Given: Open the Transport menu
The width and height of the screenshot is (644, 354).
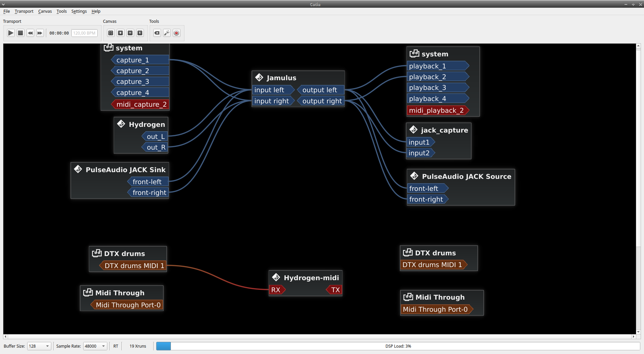Looking at the screenshot, I should [x=24, y=11].
